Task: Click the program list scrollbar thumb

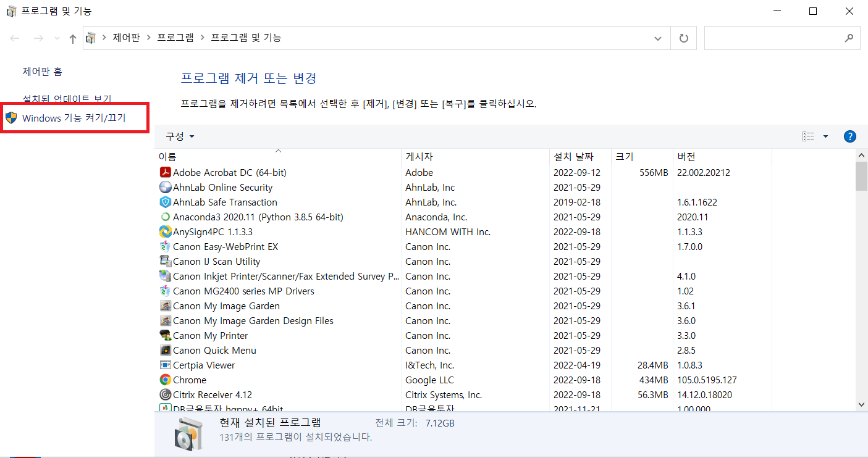Action: pyautogui.click(x=861, y=177)
